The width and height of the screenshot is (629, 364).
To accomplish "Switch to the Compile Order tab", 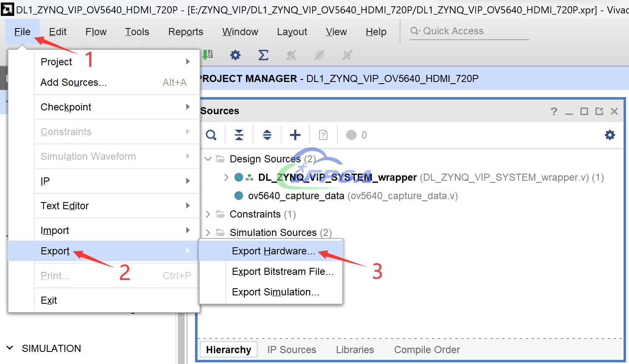I will (x=427, y=350).
